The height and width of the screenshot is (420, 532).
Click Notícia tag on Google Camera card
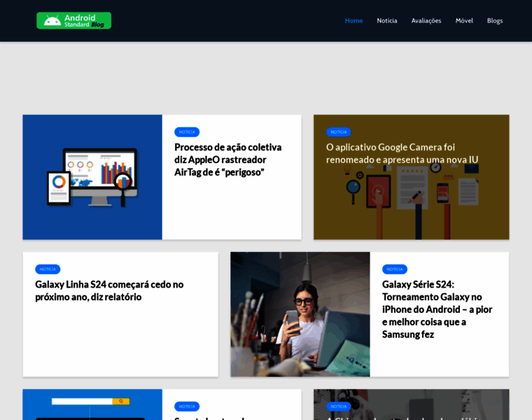pos(339,132)
